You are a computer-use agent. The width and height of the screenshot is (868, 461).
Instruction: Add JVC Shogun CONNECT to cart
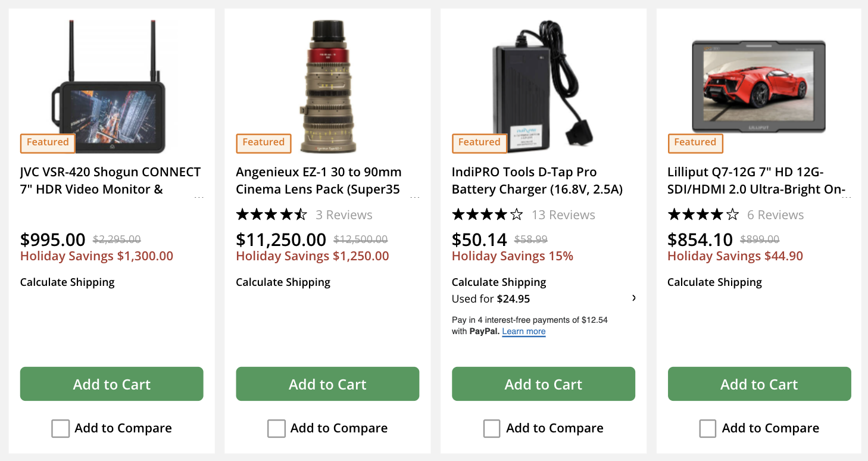[112, 384]
